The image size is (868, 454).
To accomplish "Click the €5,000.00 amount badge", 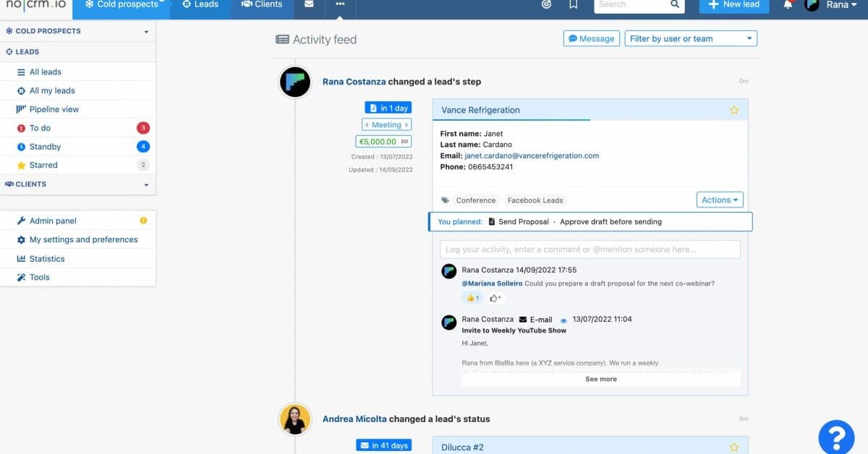I will (383, 142).
